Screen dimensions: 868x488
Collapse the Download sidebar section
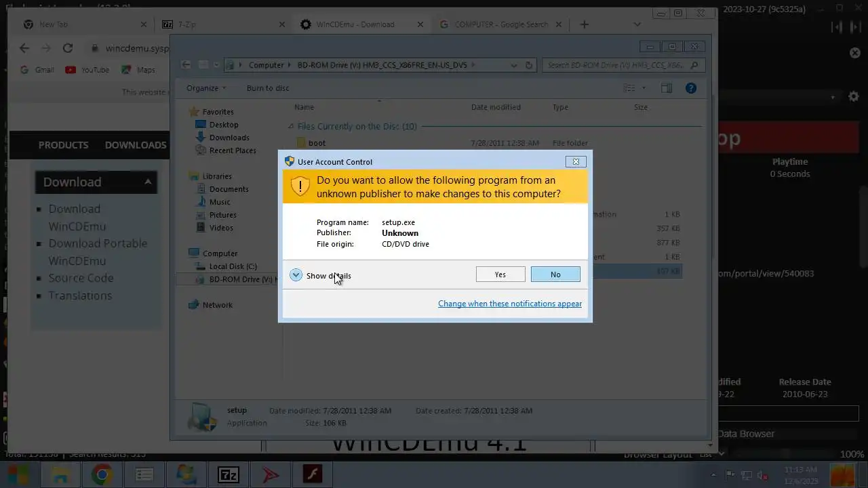[147, 182]
